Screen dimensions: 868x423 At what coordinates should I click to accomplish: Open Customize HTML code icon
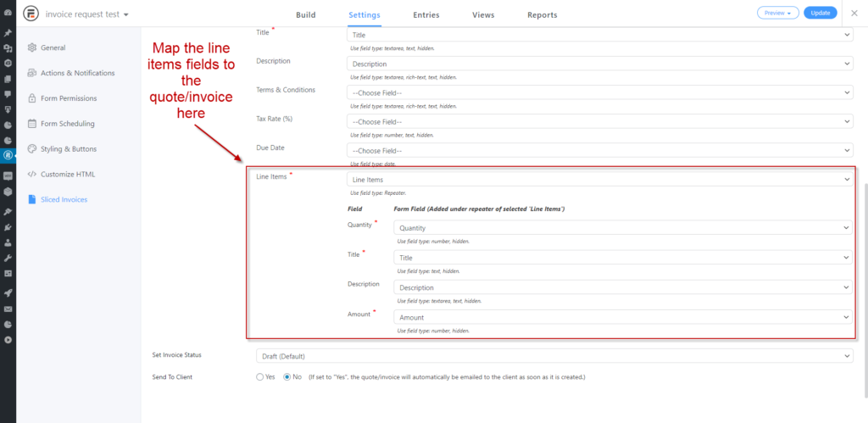[32, 174]
